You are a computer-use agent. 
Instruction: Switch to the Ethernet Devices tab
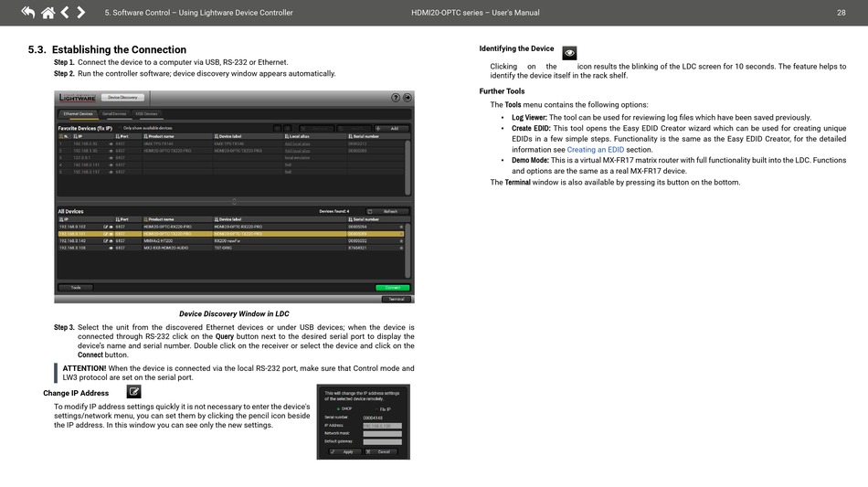[x=78, y=114]
